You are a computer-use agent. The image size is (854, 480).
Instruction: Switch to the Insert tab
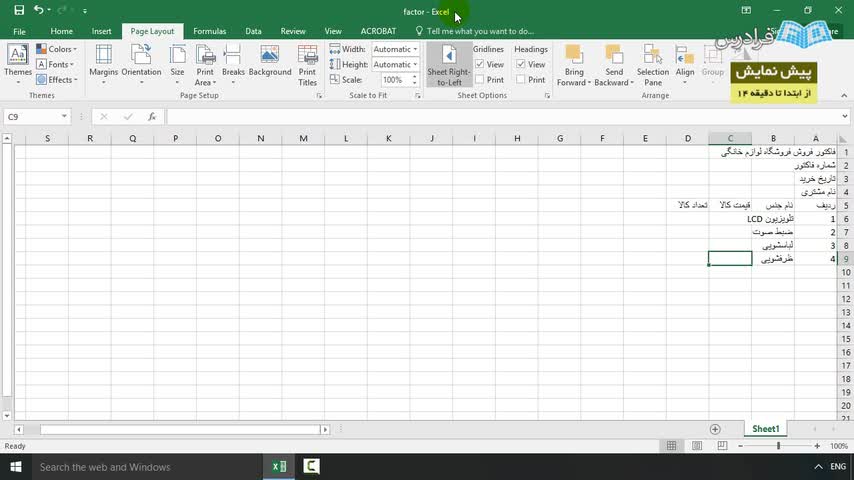[x=101, y=32]
